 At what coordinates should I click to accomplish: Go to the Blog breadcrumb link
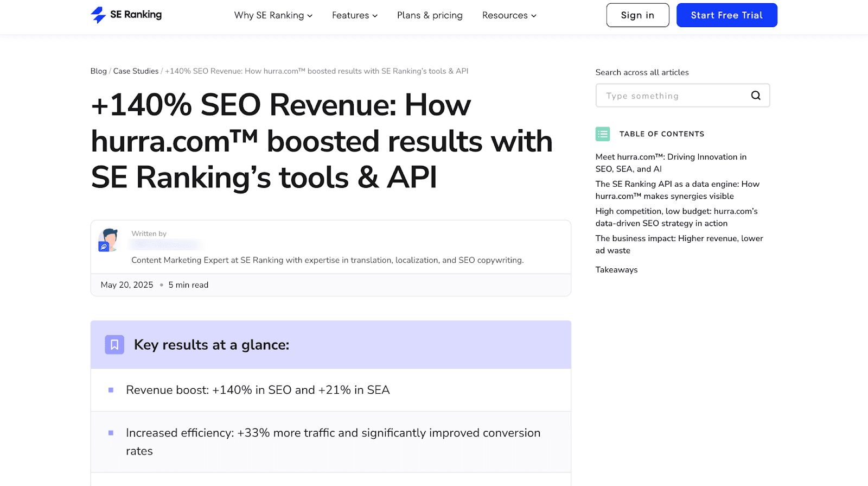pos(99,71)
